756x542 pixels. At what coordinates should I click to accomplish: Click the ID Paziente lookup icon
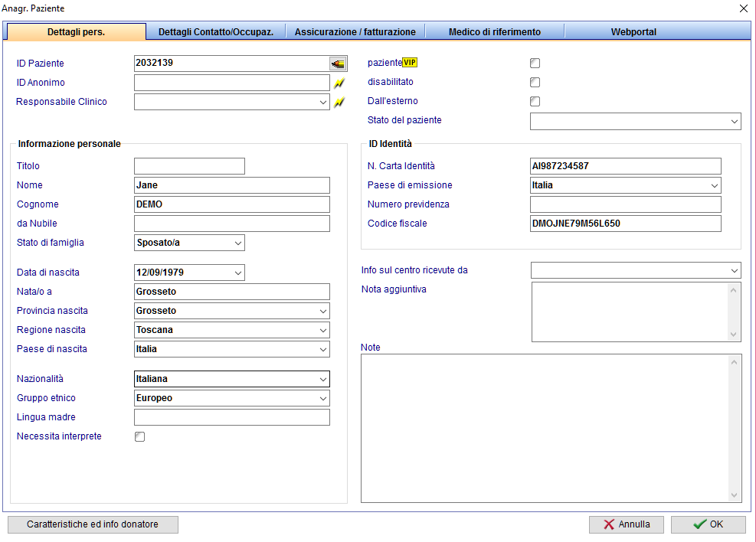click(338, 64)
